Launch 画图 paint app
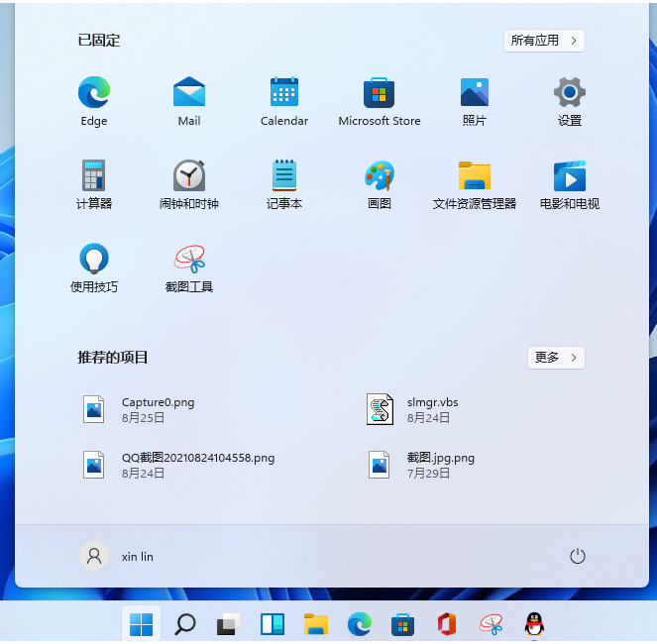The image size is (657, 644). [380, 184]
